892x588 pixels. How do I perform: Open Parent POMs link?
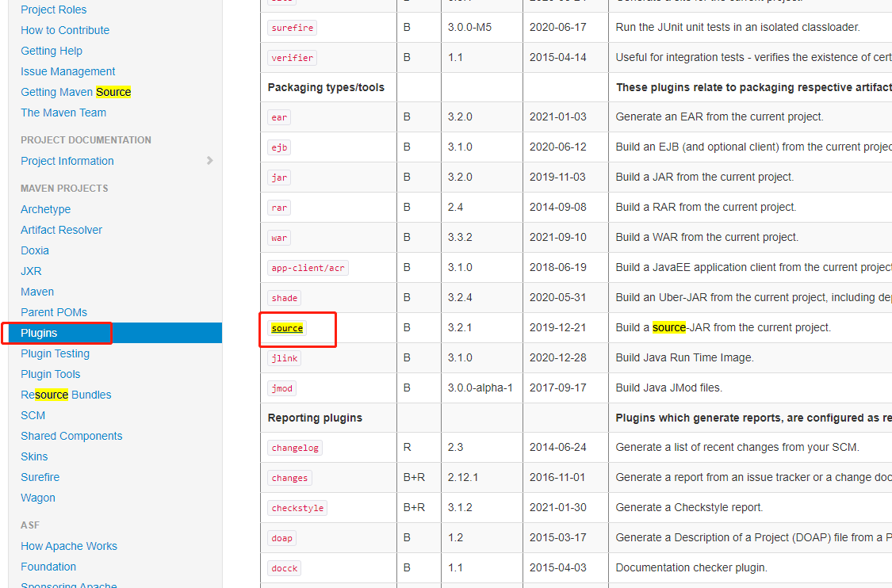(x=54, y=312)
